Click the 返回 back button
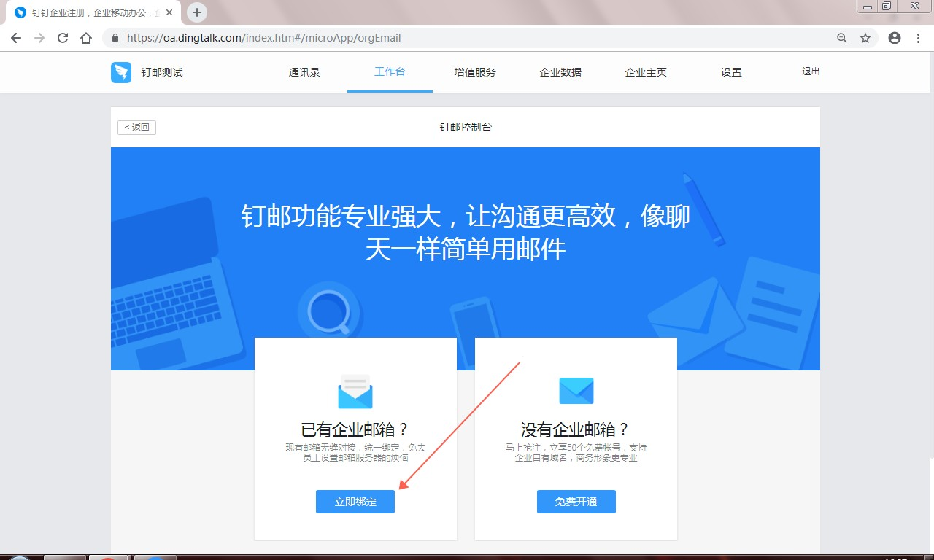This screenshot has height=560, width=934. [x=136, y=127]
